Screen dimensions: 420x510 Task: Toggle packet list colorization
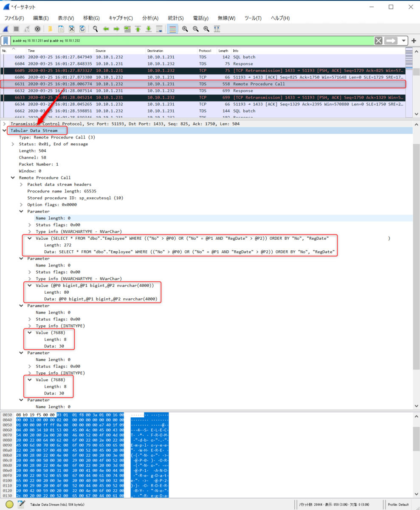pyautogui.click(x=173, y=29)
